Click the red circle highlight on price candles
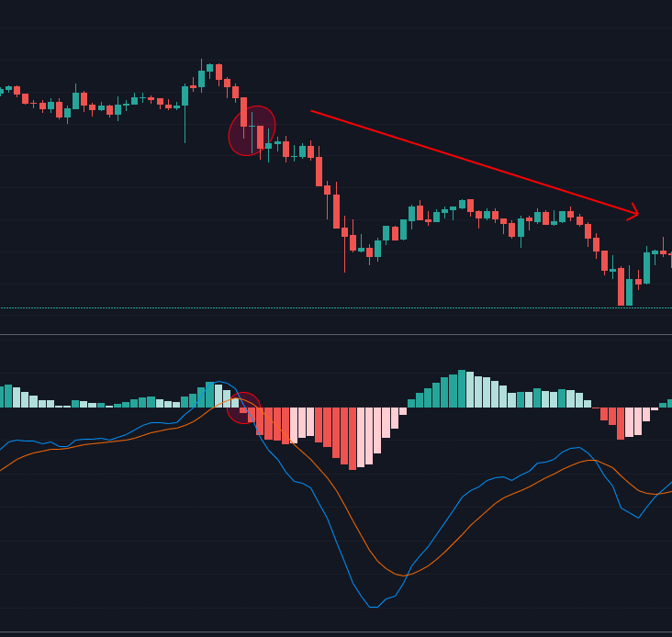The image size is (672, 637). [252, 131]
